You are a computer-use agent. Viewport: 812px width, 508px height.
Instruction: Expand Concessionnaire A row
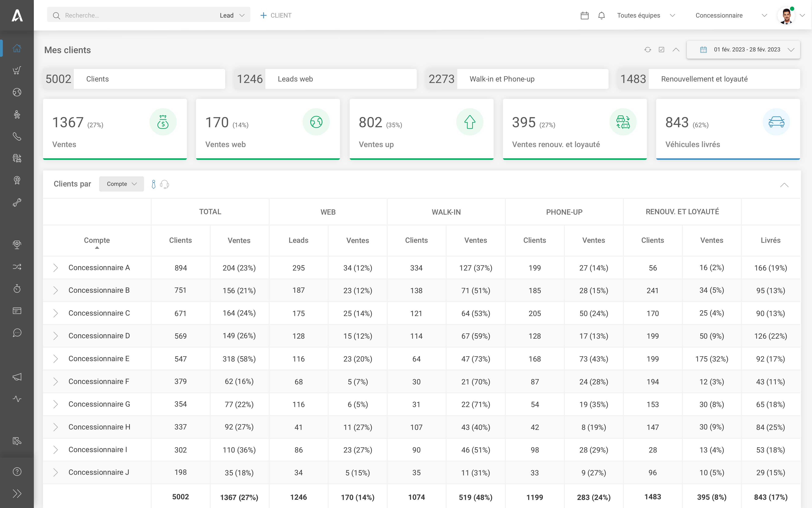coord(56,268)
